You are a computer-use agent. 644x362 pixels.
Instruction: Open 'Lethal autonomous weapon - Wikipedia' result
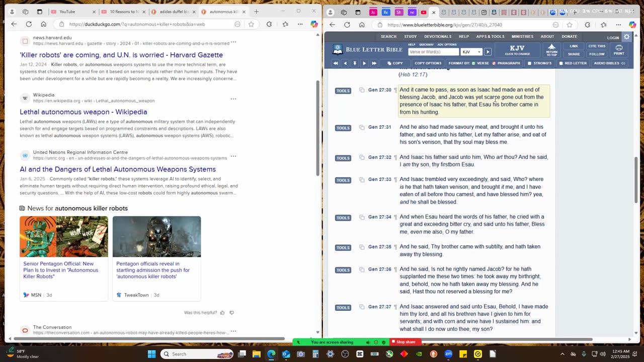pos(84,112)
